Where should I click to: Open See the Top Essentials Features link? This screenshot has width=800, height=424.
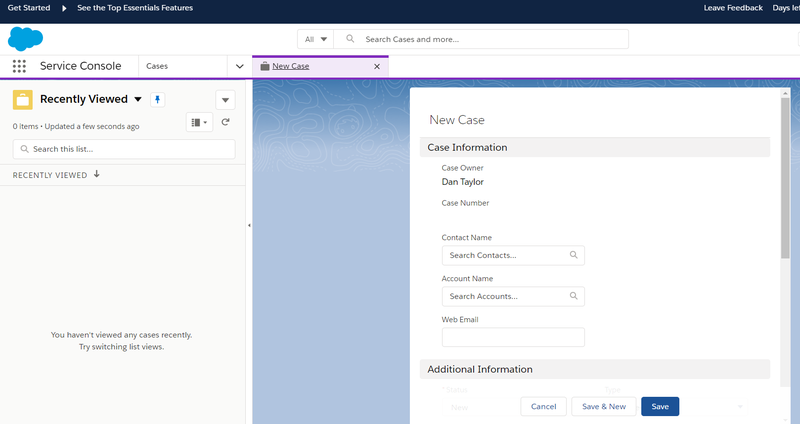[135, 8]
